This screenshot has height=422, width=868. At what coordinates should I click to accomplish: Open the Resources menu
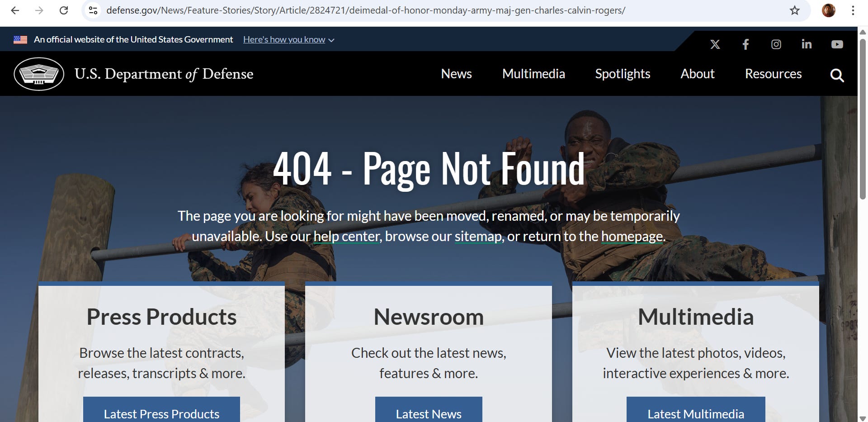coord(773,74)
